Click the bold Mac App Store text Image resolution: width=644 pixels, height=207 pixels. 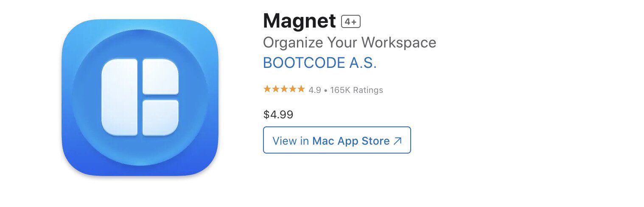pos(351,141)
